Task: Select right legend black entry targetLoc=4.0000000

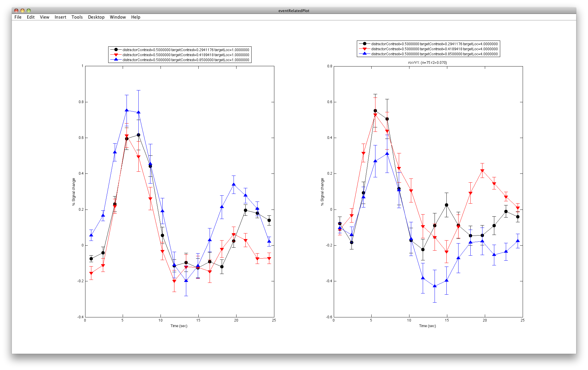Action: pyautogui.click(x=434, y=44)
